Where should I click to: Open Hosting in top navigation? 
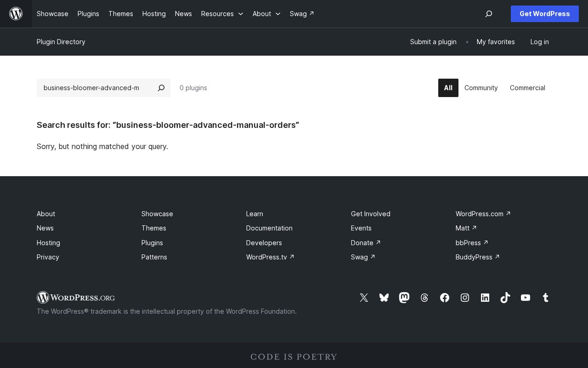point(154,14)
